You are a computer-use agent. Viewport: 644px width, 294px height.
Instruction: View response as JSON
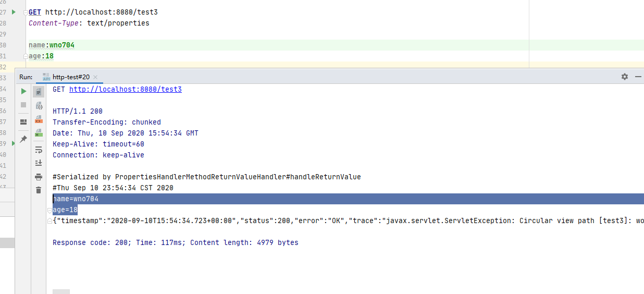click(39, 106)
